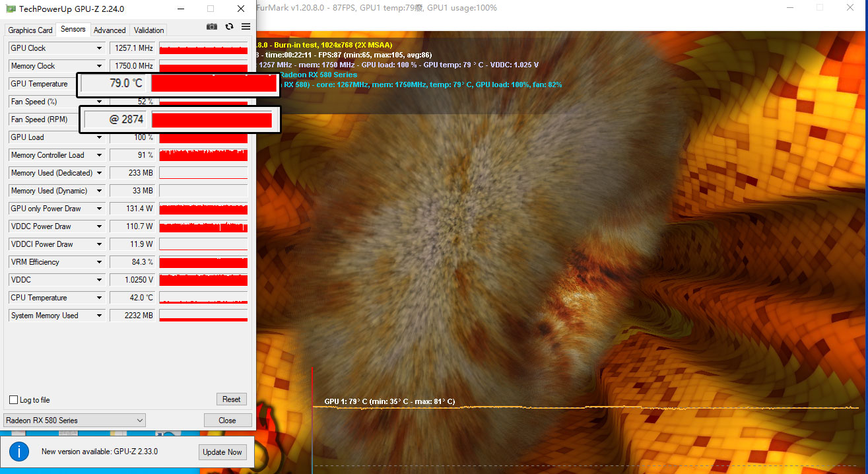This screenshot has width=868, height=474.
Task: Expand the Fan Speed (%) dropdown arrow
Action: click(100, 102)
